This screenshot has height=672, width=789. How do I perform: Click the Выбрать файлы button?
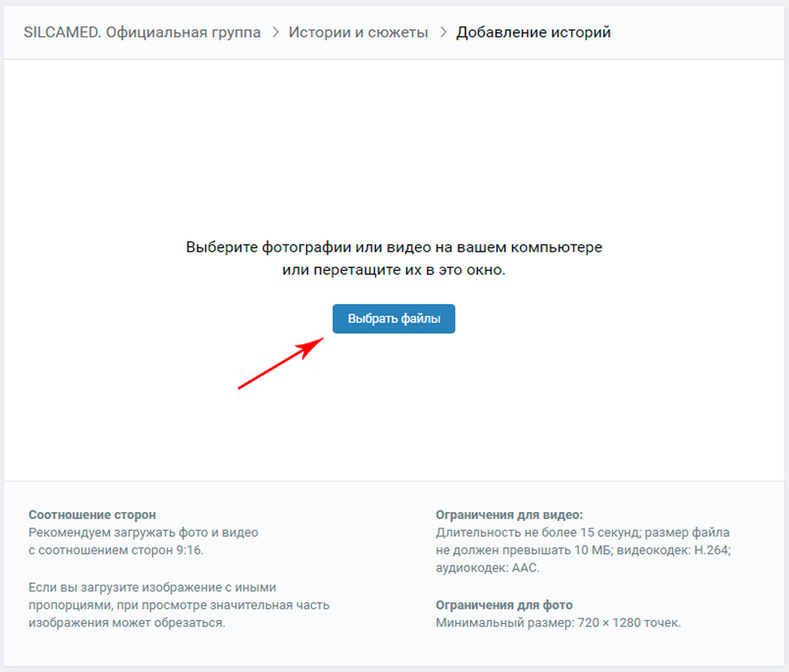393,319
